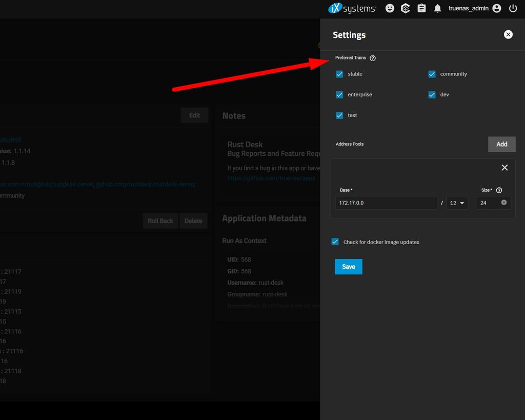Toggle the community train checkbox

(432, 74)
